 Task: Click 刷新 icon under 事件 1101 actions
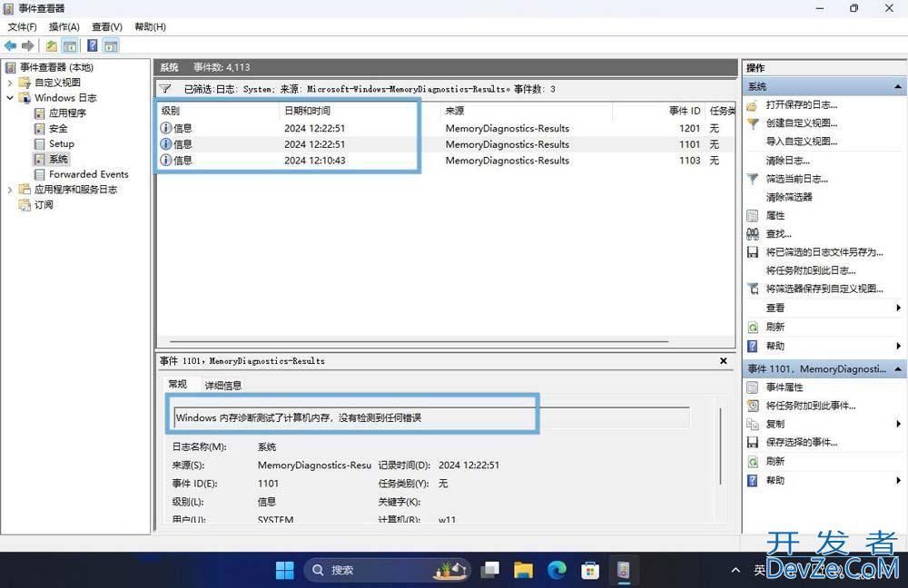click(752, 461)
